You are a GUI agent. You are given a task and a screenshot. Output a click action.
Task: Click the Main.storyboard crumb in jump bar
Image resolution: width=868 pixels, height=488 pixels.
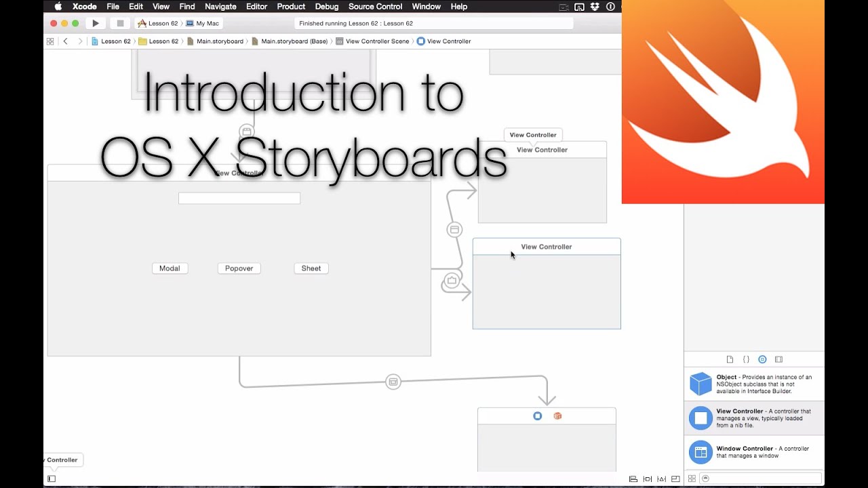pos(215,41)
